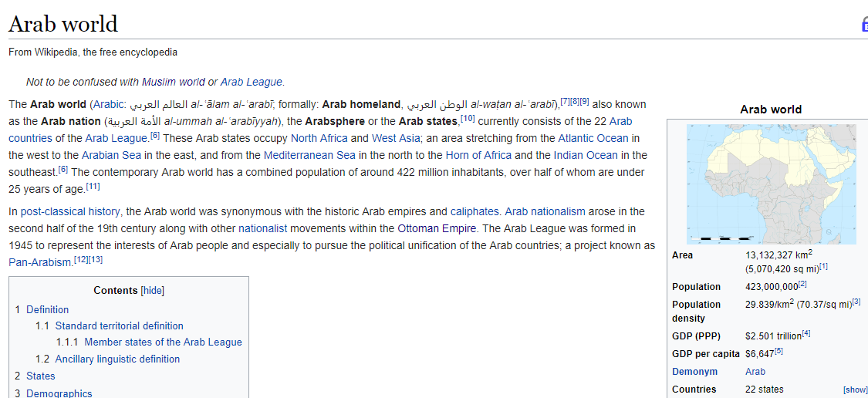Open citation [10] after Arab states
Screen dimensions: 868x398
point(468,119)
